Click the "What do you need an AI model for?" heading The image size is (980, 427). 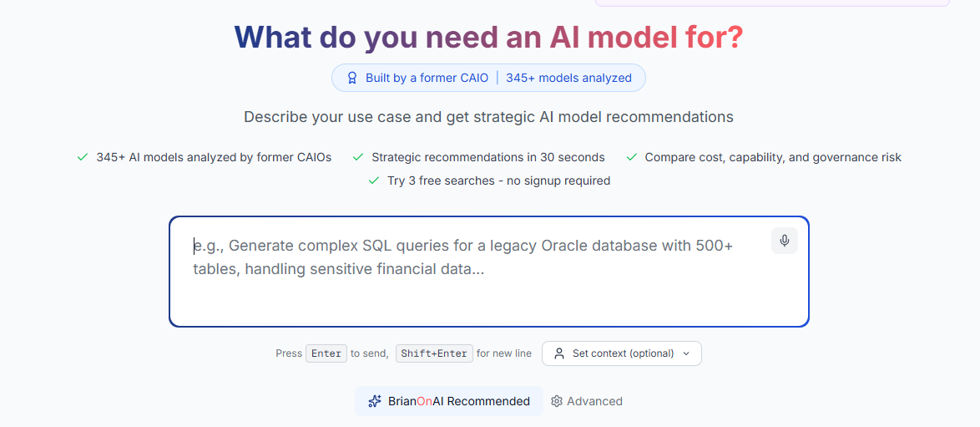click(x=488, y=37)
